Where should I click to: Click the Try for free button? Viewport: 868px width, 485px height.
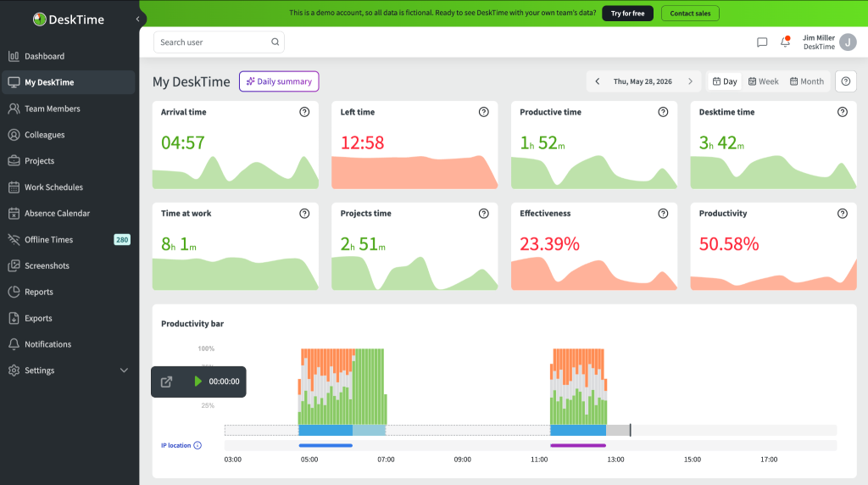628,14
